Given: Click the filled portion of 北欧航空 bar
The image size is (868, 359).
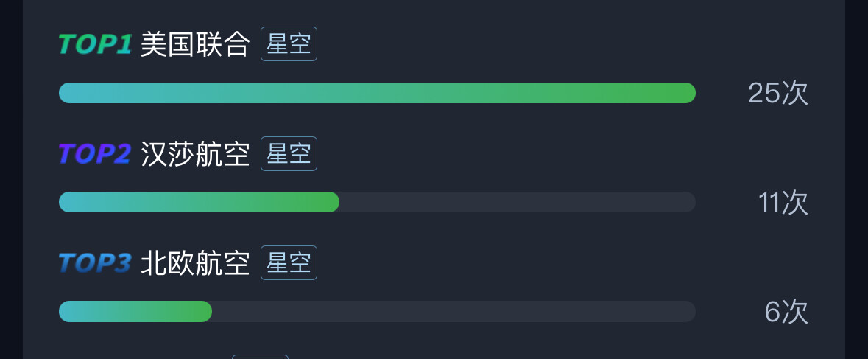Looking at the screenshot, I should coord(135,311).
